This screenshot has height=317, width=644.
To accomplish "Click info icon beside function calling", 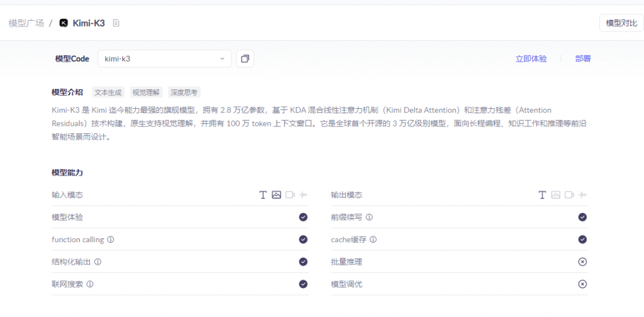I will click(x=111, y=240).
